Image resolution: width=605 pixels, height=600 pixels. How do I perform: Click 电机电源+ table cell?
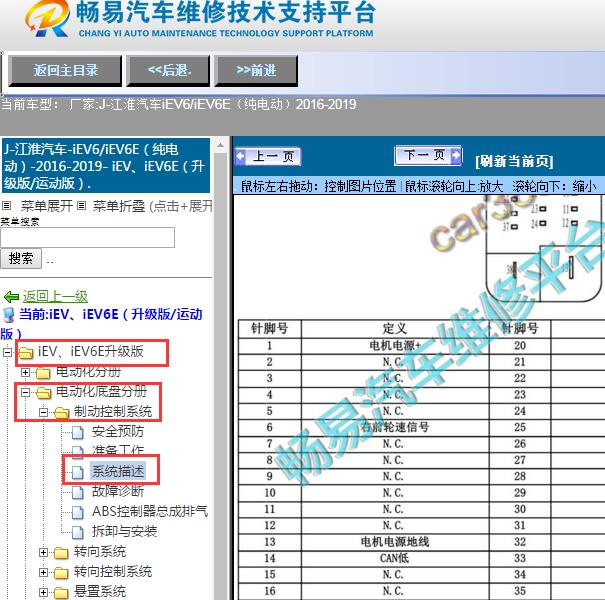pos(395,345)
